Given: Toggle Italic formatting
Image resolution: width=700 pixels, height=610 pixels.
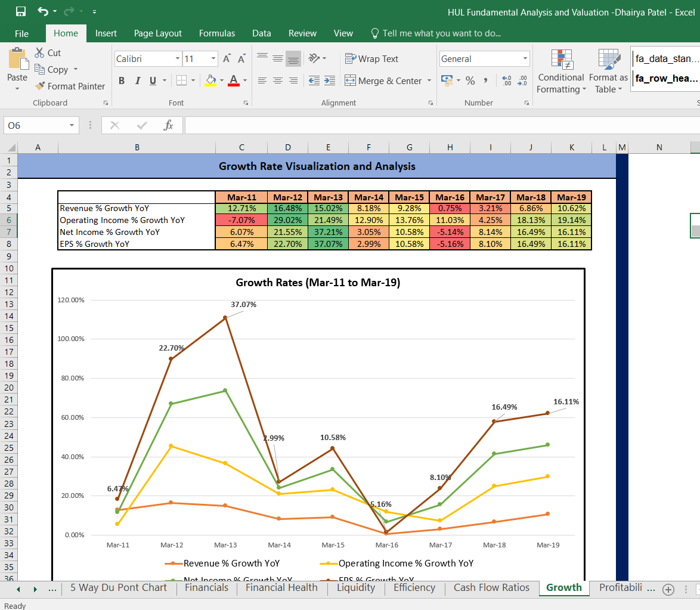Looking at the screenshot, I should click(x=138, y=80).
